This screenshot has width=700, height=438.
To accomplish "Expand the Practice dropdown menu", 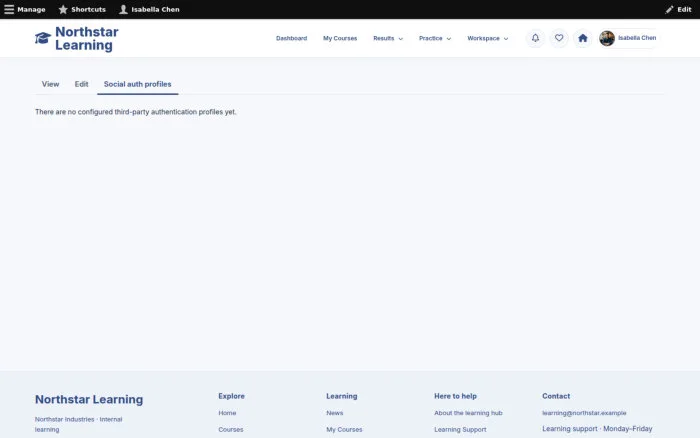I will tap(435, 38).
